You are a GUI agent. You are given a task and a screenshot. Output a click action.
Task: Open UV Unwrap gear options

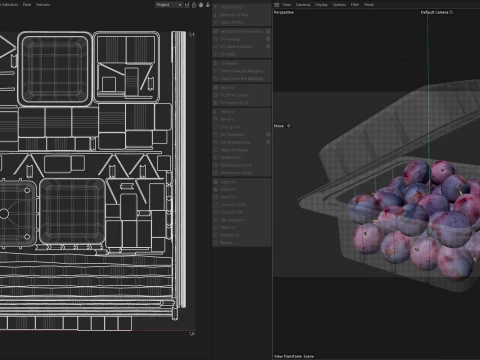tap(268, 39)
